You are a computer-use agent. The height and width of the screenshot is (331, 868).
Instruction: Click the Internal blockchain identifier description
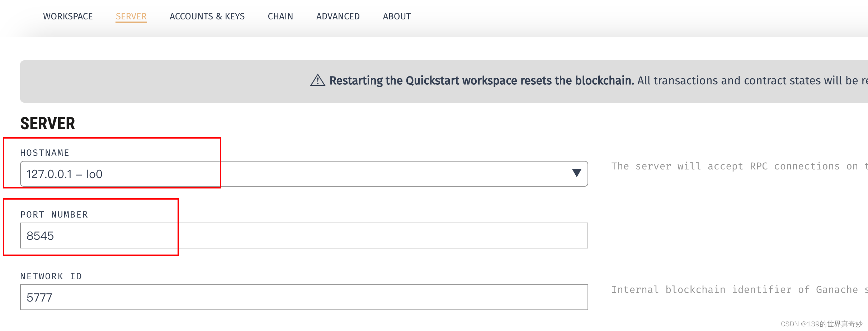pos(740,290)
